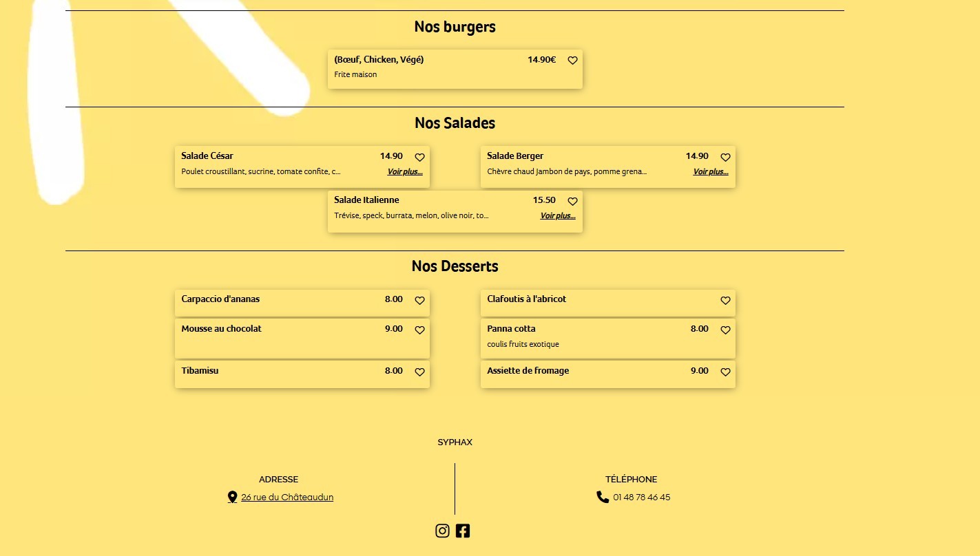
Task: Click the (Bœuf, Chicken, Végé) burger title
Action: [x=379, y=60]
